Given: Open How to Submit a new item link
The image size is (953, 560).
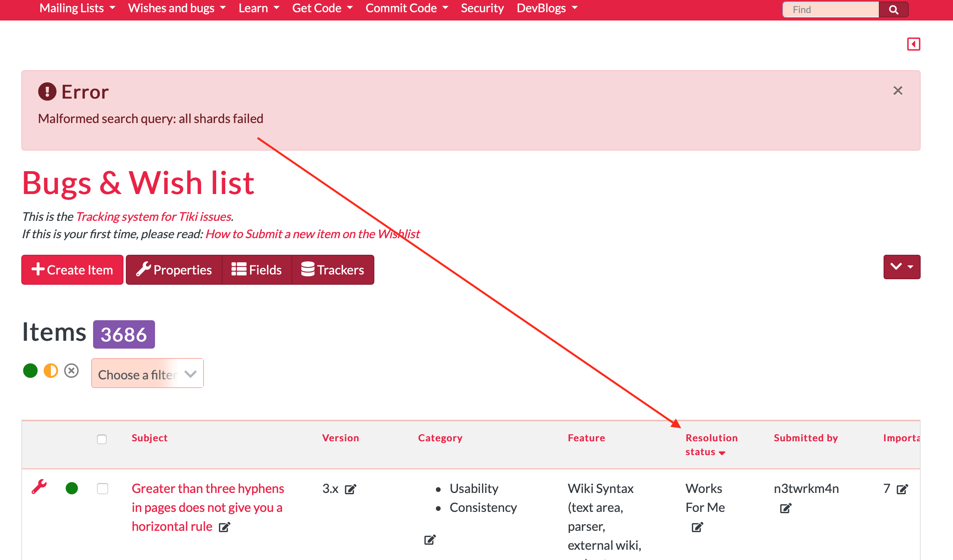Looking at the screenshot, I should coord(312,234).
